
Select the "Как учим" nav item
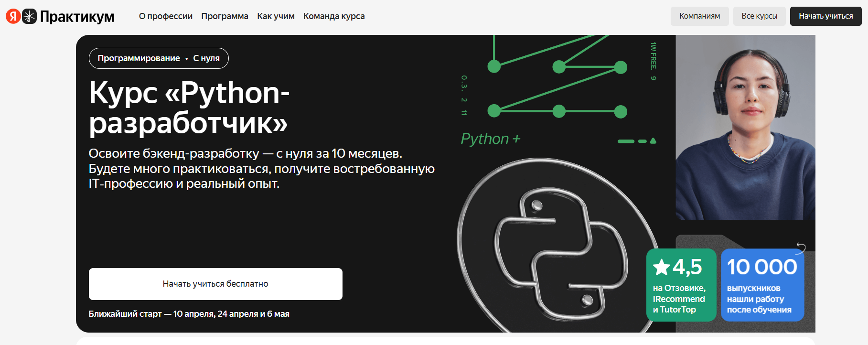coord(276,16)
